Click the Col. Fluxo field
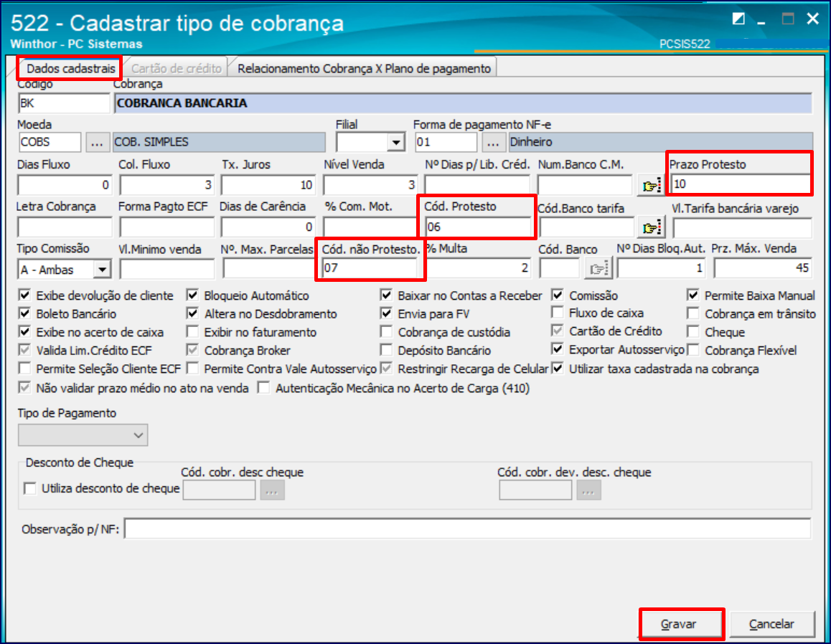The width and height of the screenshot is (831, 644). [167, 185]
